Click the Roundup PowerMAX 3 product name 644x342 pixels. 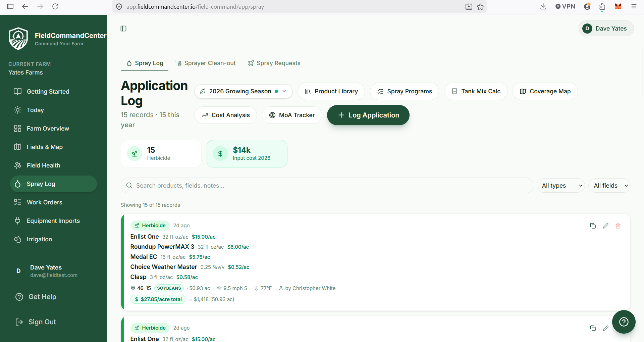pos(162,247)
